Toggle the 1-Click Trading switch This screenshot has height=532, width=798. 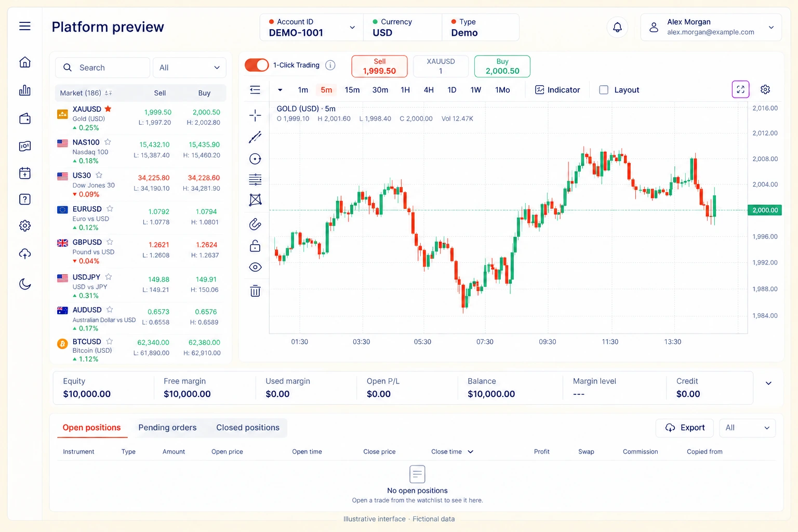tap(257, 65)
